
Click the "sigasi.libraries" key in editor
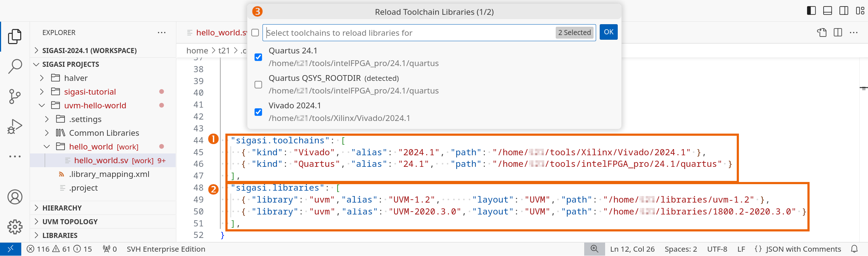[277, 188]
